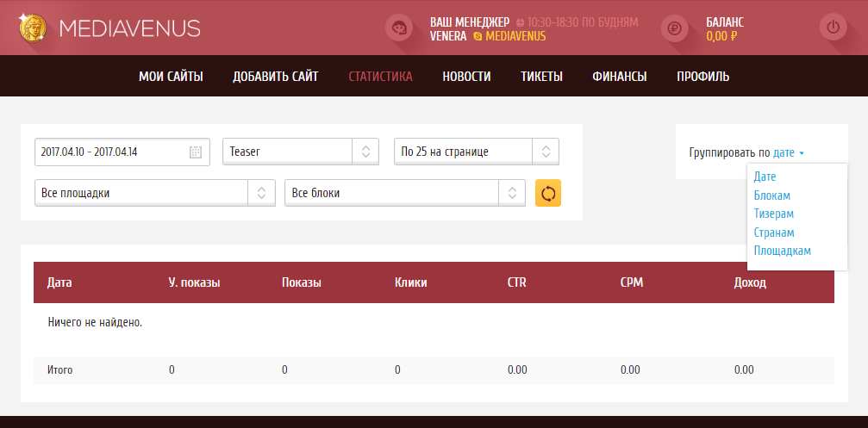Click the 'Клики' column header
Screen dimensions: 868x428
click(x=411, y=282)
